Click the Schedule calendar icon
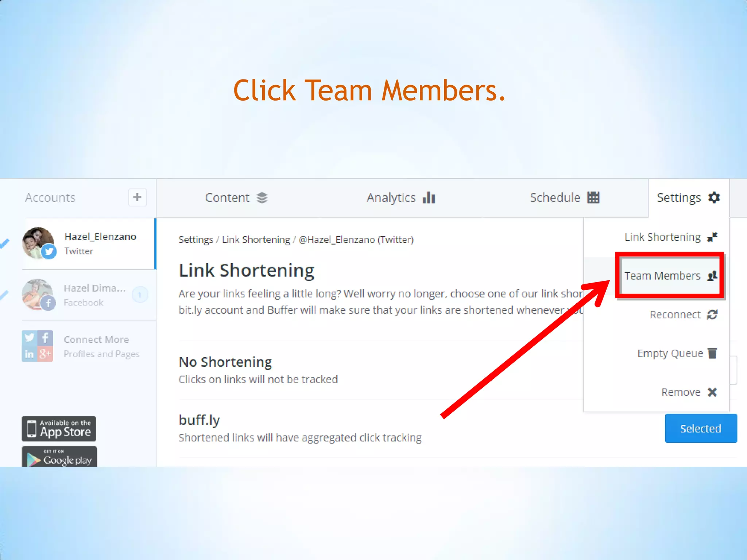 click(593, 198)
